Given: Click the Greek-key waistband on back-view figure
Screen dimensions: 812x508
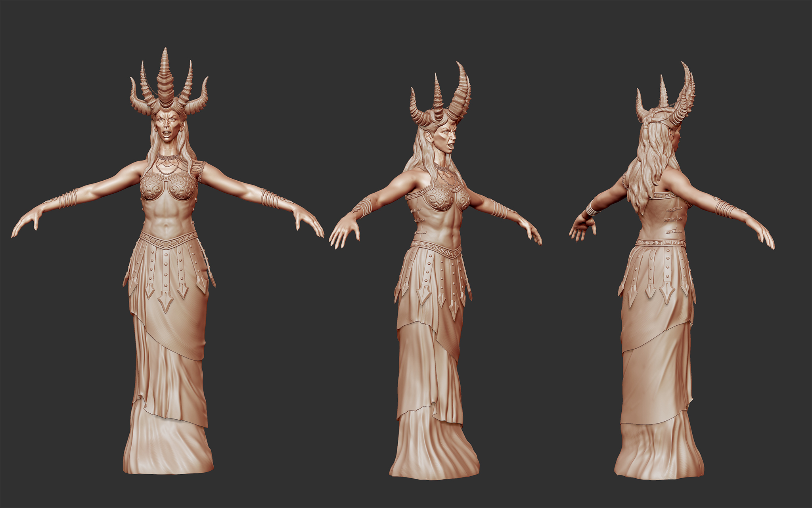Looking at the screenshot, I should pos(661,243).
